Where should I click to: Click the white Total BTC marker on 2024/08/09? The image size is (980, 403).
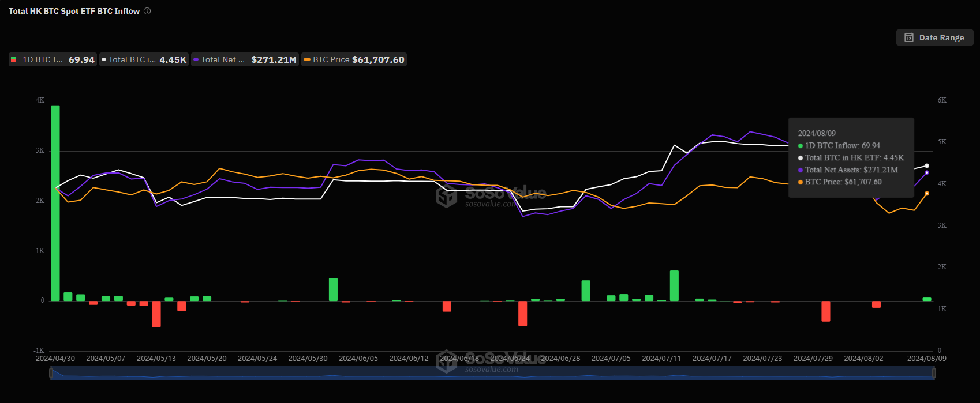927,166
